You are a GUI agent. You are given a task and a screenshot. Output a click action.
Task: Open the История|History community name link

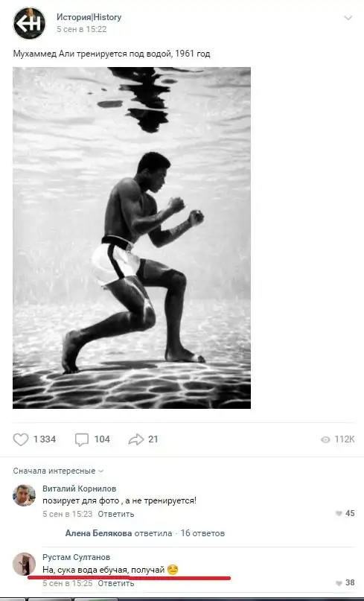pos(89,17)
